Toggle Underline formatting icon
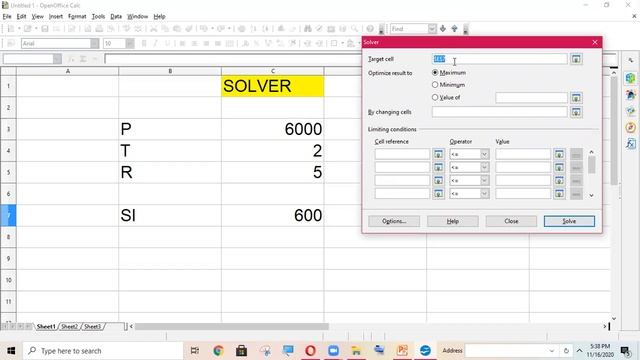The width and height of the screenshot is (640, 360). 167,43
